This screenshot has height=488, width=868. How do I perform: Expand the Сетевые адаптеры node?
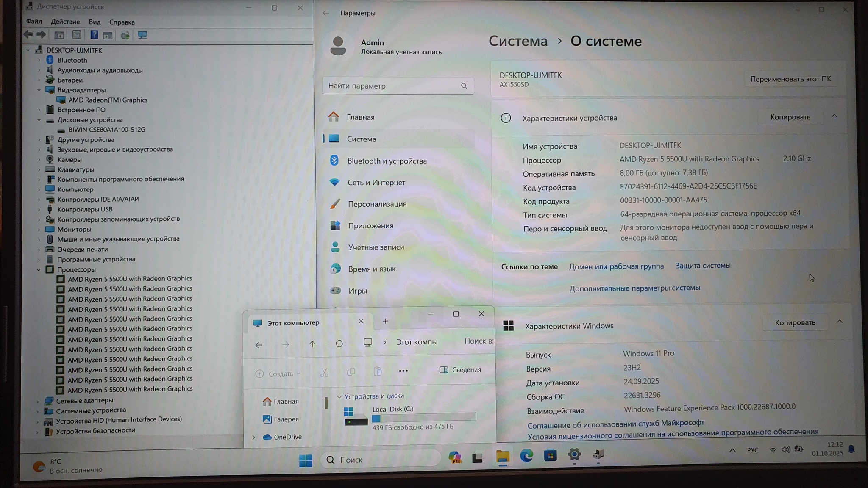[x=38, y=401]
